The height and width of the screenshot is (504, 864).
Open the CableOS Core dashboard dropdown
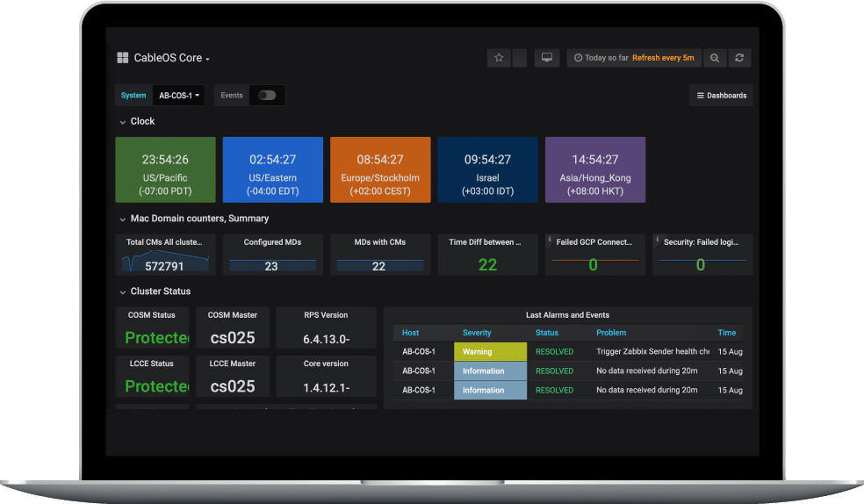click(x=171, y=58)
